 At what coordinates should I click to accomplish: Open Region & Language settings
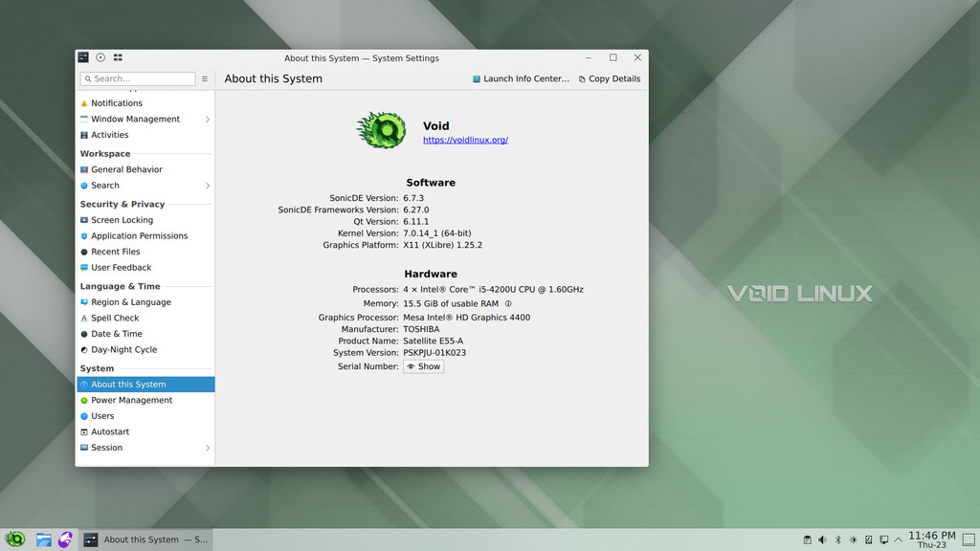coord(145,301)
